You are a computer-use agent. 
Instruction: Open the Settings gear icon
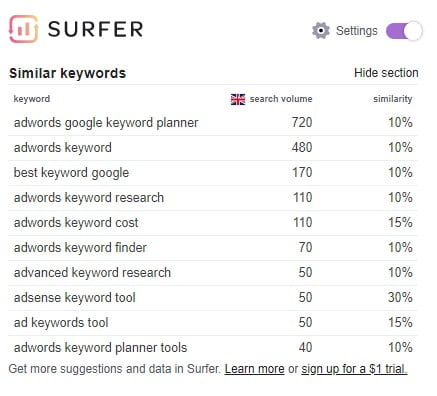321,31
